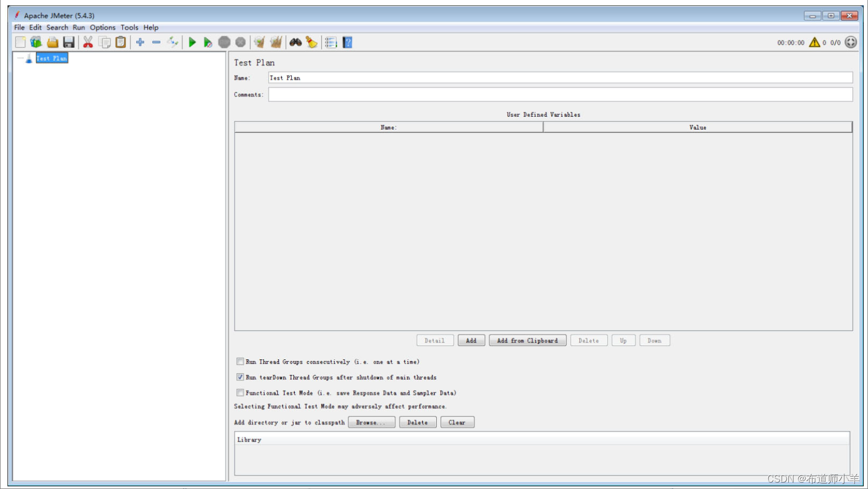Click the Clear broom icon
Screen dimensions: 868x489
(x=260, y=42)
